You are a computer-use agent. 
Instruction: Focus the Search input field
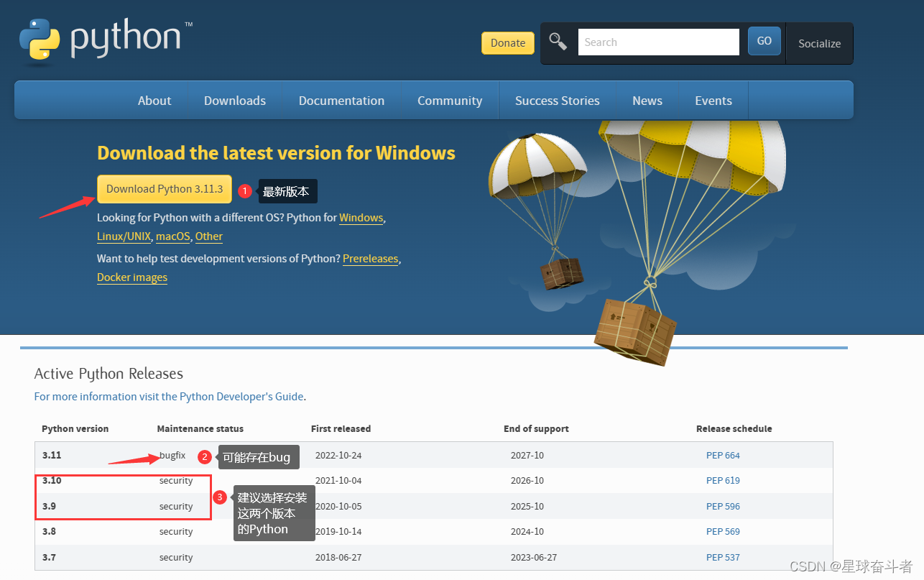659,42
